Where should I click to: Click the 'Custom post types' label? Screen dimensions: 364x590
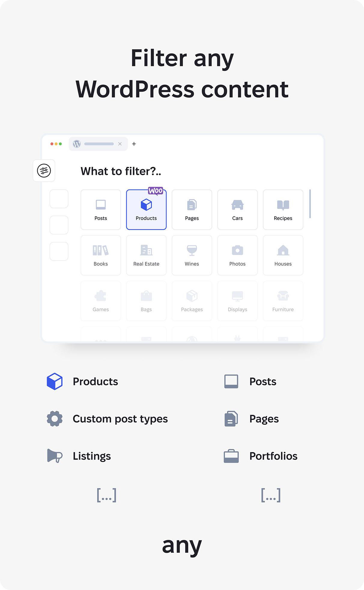[120, 419]
